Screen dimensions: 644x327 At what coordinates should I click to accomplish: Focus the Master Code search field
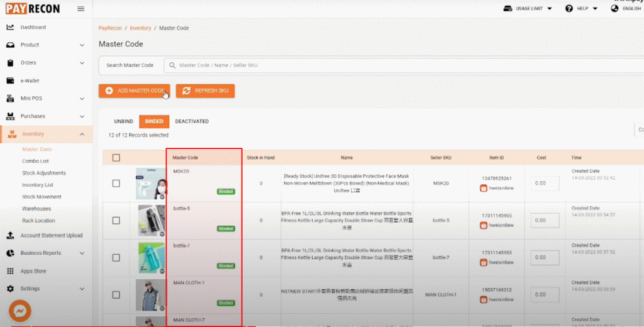404,65
